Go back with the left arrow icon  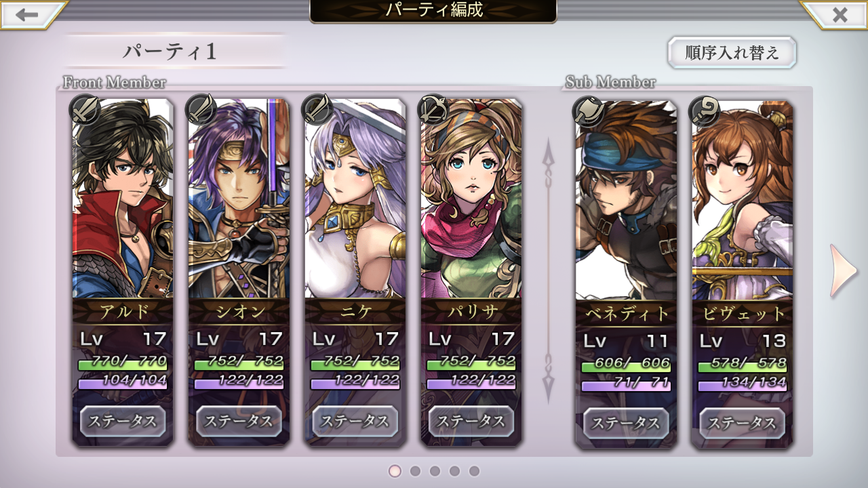27,15
